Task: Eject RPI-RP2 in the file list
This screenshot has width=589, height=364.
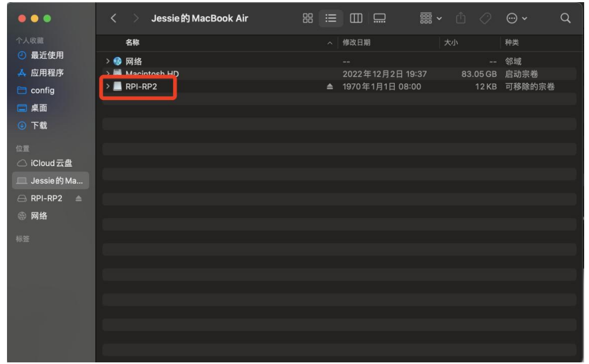Action: (330, 87)
